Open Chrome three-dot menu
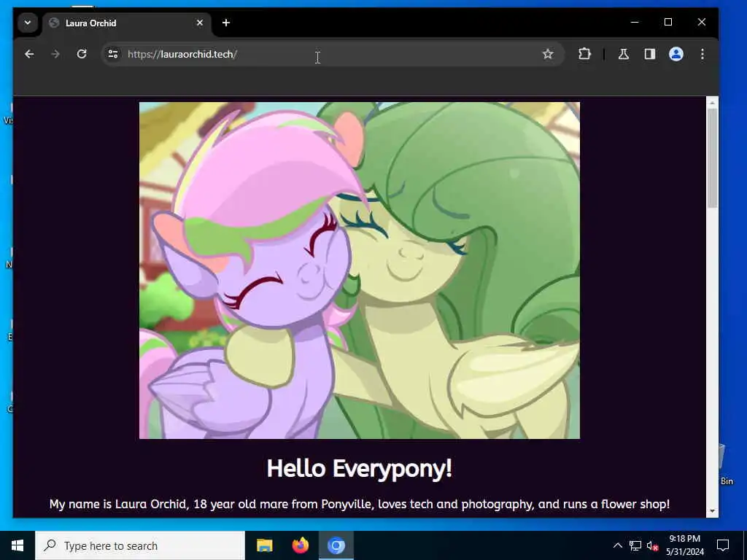This screenshot has width=747, height=560. point(703,54)
